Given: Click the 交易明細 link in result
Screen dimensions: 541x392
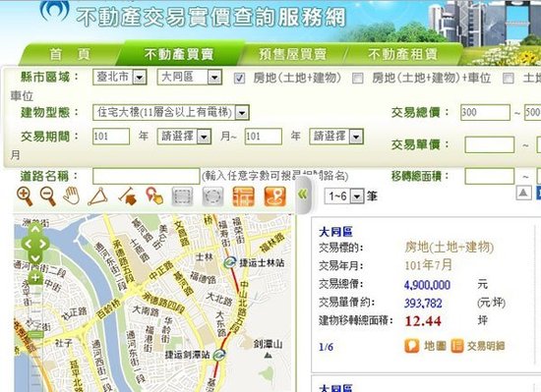Looking at the screenshot, I should pos(486,346).
